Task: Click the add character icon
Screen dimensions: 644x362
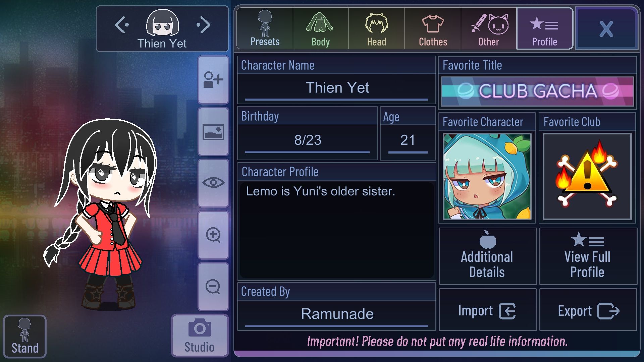Action: click(213, 80)
